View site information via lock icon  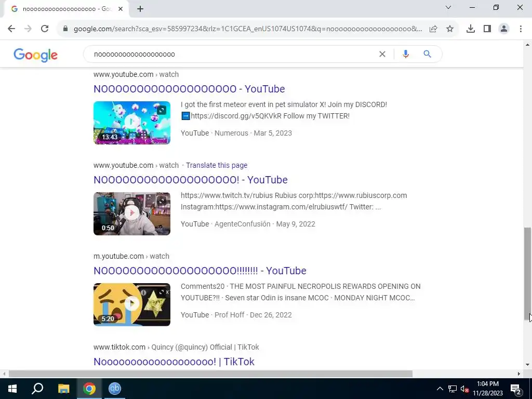pos(65,29)
